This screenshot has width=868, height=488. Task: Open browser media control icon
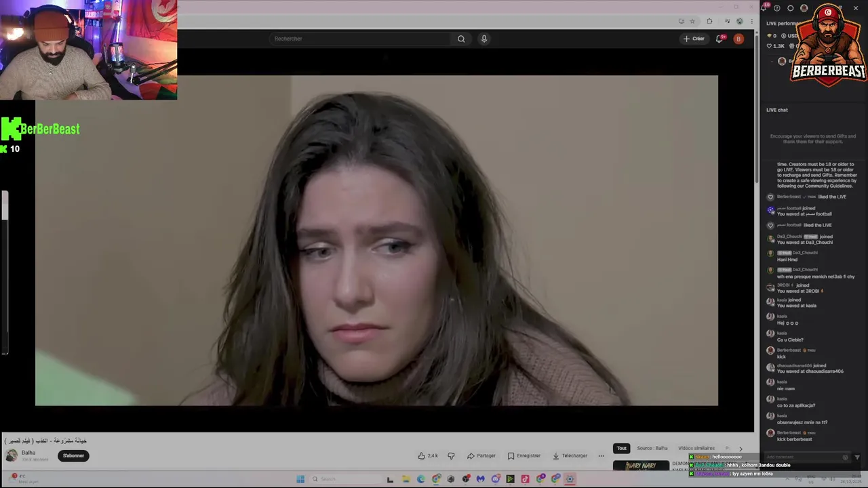click(x=728, y=21)
